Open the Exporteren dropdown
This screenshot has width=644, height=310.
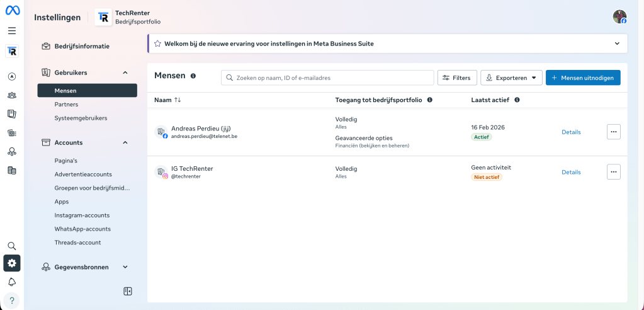511,77
